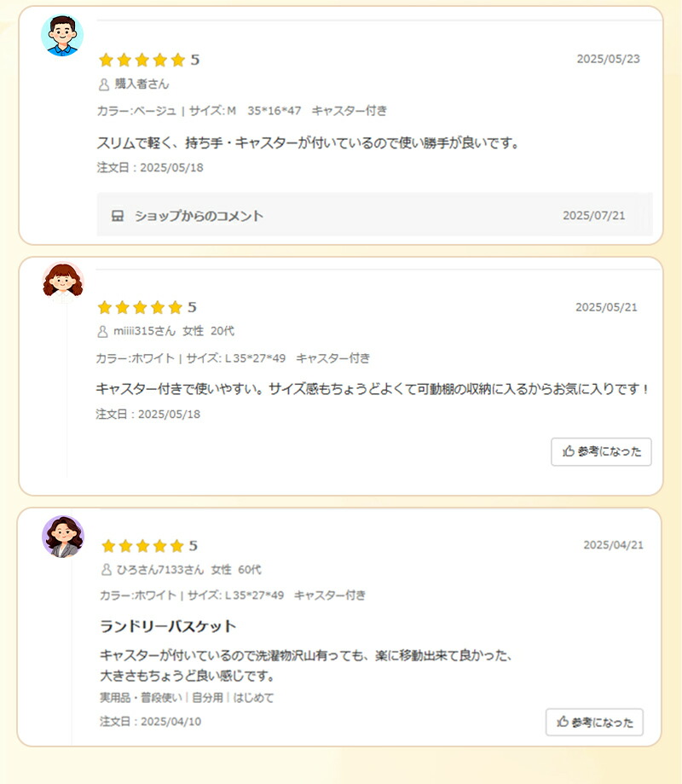Click the five-star rating on 2025/04/21 review
This screenshot has width=682, height=784.
click(x=142, y=546)
